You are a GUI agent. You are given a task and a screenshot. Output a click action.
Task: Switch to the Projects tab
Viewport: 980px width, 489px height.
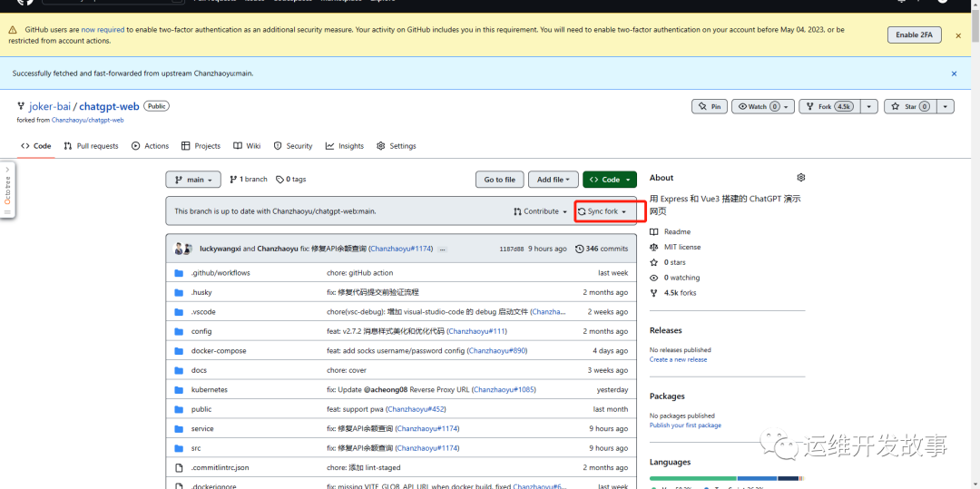(x=201, y=146)
